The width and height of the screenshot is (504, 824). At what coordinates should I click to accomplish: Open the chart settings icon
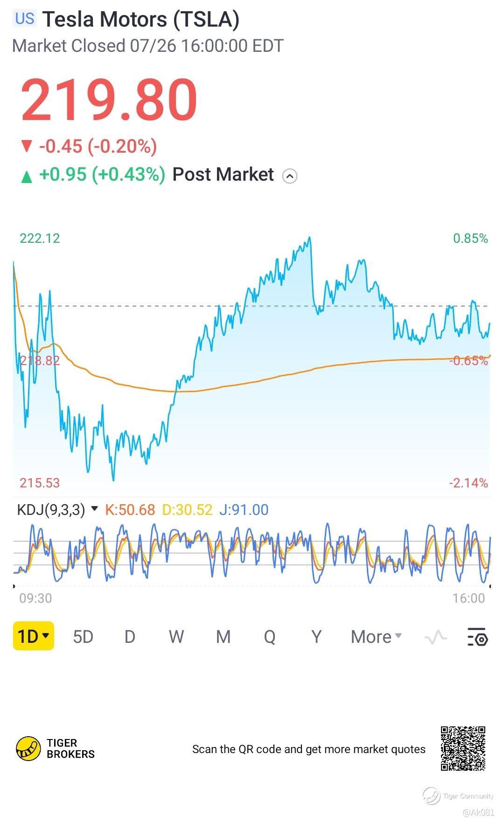(x=477, y=637)
